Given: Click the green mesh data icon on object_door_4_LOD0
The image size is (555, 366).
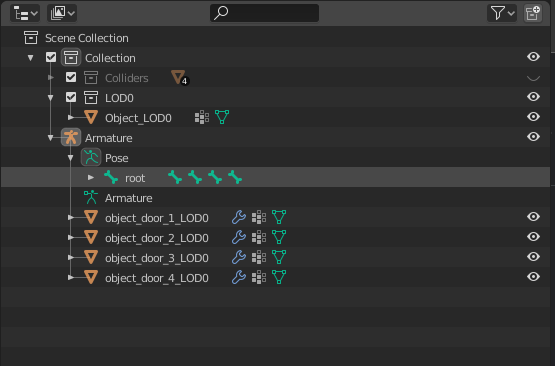Looking at the screenshot, I should coord(279,277).
